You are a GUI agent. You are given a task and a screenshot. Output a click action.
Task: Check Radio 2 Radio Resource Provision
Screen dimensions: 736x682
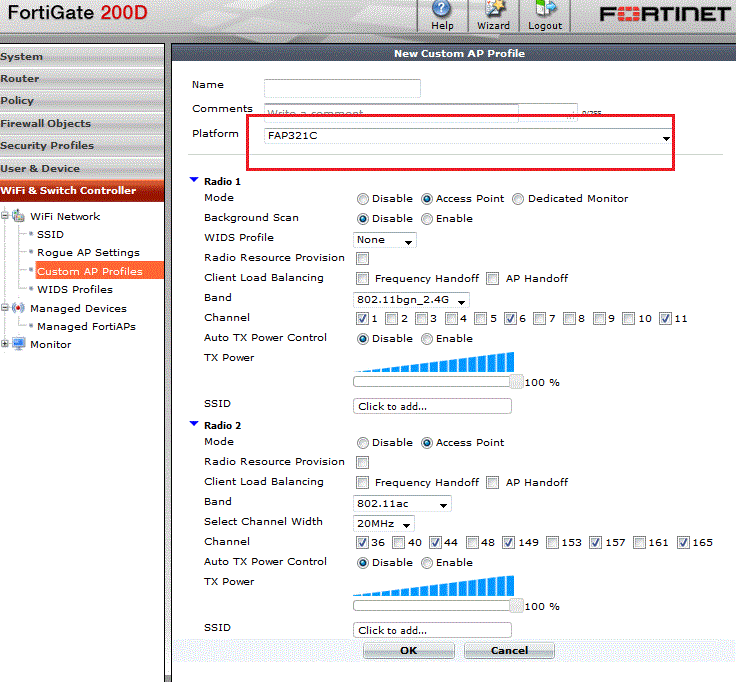tap(362, 463)
